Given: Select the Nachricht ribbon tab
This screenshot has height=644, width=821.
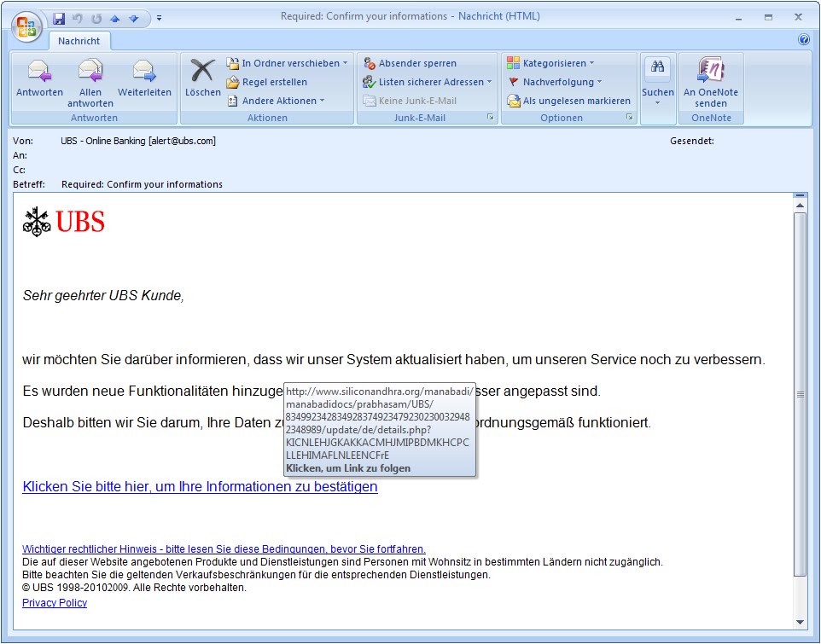Looking at the screenshot, I should point(79,41).
